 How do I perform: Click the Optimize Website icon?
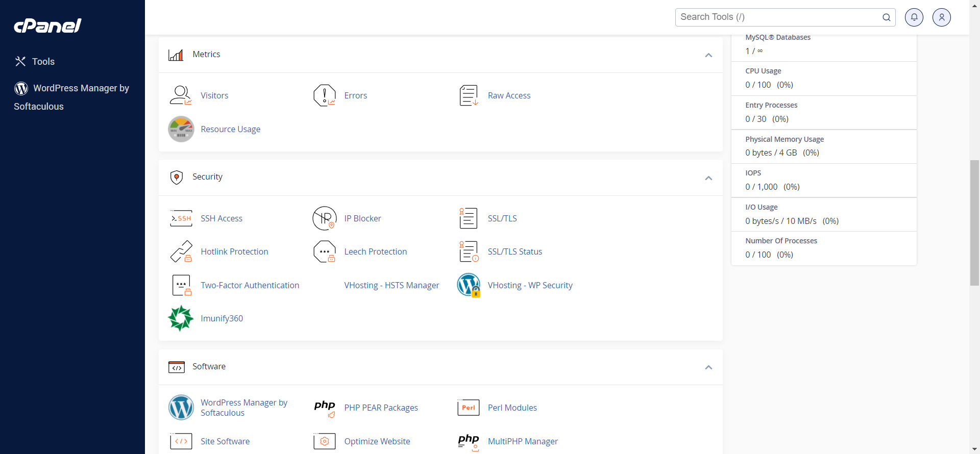pyautogui.click(x=325, y=441)
